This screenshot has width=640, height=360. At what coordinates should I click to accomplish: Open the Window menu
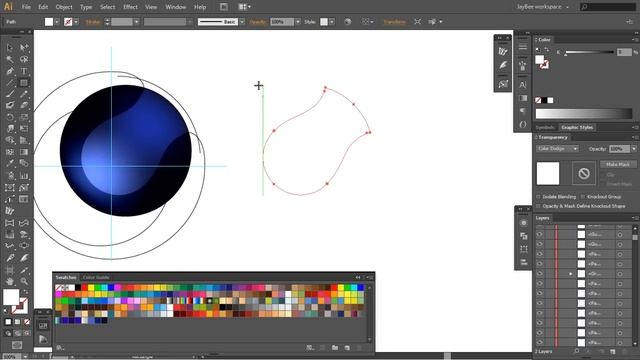tap(176, 7)
